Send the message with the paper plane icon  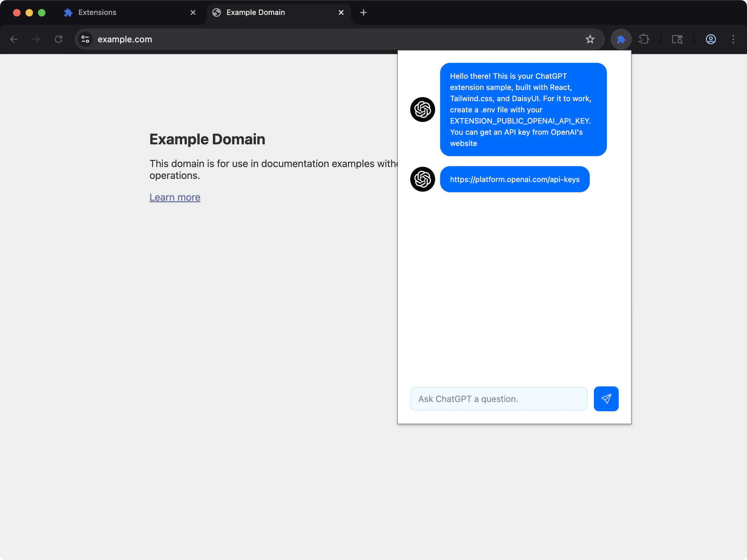pyautogui.click(x=606, y=399)
